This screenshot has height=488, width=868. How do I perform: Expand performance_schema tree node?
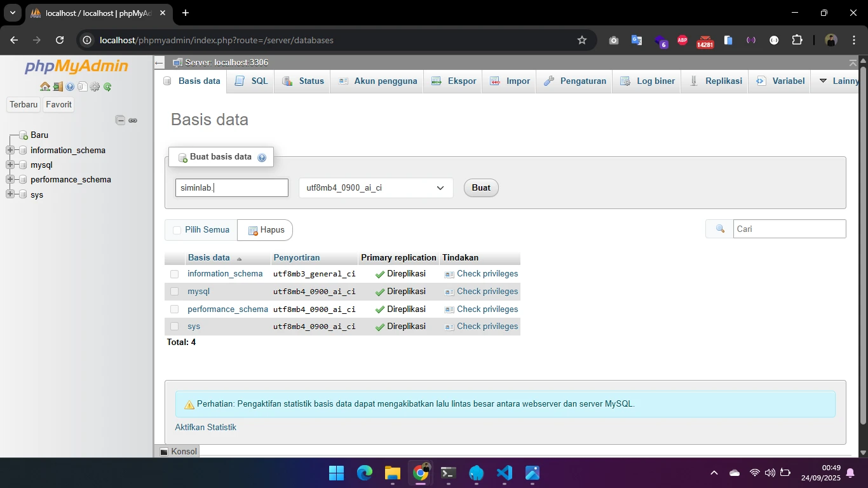click(10, 180)
